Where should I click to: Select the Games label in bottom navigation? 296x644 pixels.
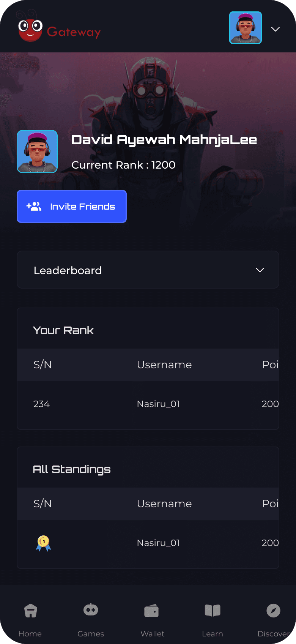click(x=91, y=634)
